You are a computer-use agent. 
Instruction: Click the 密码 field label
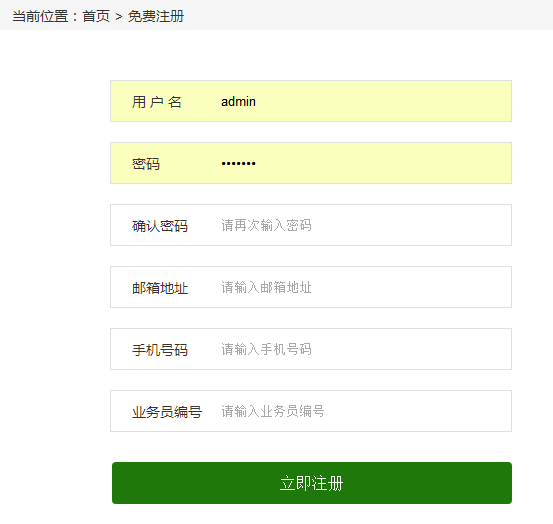(x=146, y=164)
